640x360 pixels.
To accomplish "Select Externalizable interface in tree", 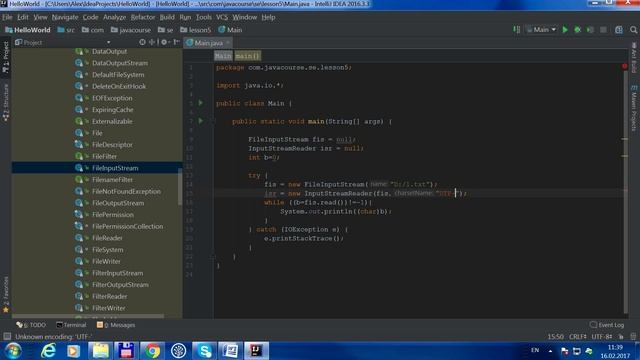I will tap(112, 122).
